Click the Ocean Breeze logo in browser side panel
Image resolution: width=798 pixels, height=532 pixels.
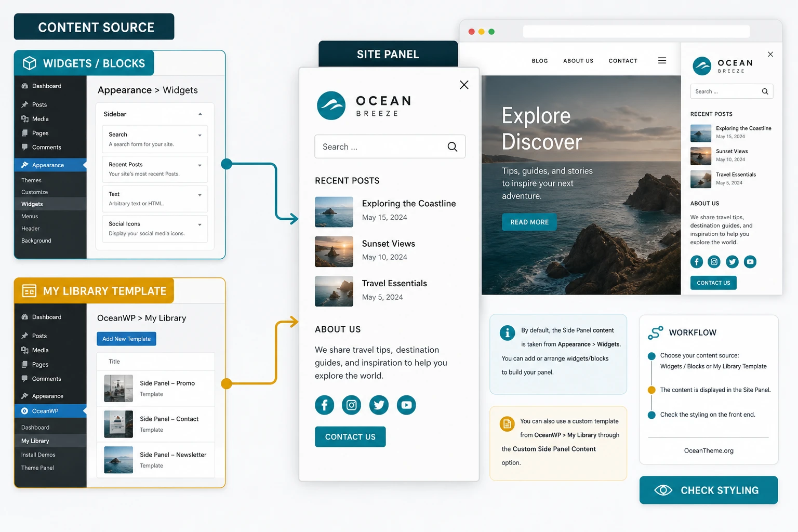pyautogui.click(x=723, y=66)
